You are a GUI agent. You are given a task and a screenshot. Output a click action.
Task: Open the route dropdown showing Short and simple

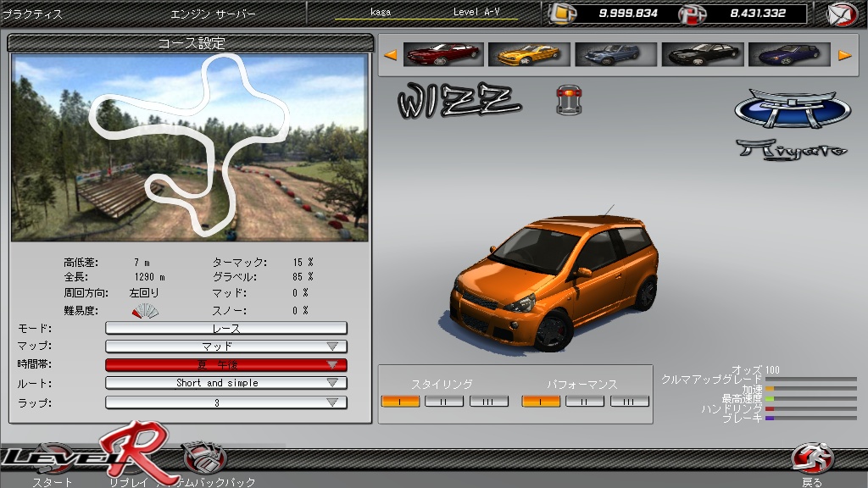point(226,383)
